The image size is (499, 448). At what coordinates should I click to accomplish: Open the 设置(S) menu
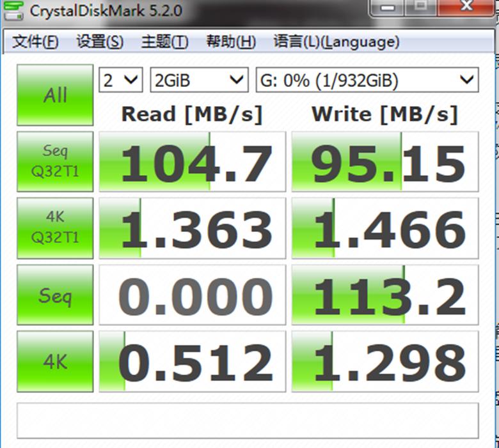point(100,42)
